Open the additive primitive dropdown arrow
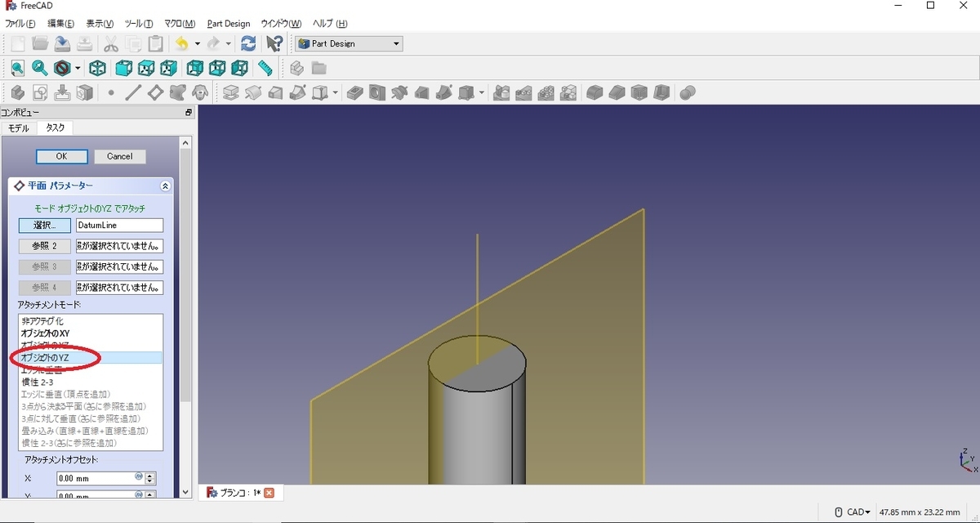Screen dimensions: 980x523 coord(336,92)
